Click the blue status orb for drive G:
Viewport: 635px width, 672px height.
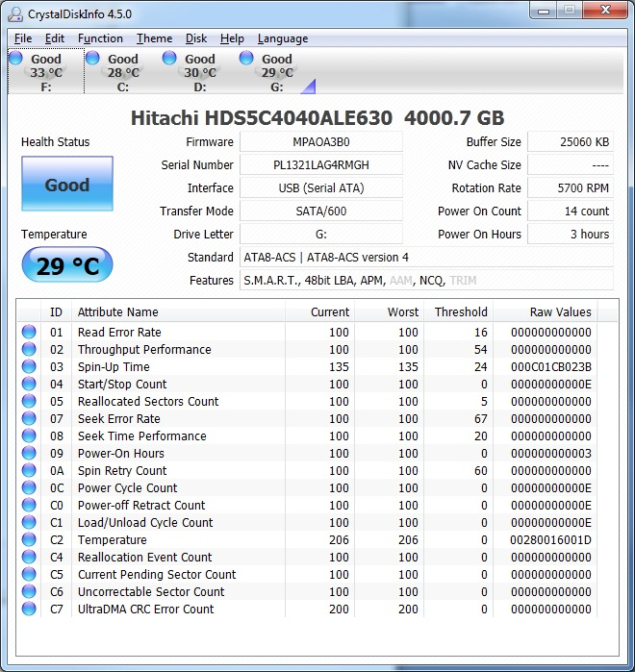pos(246,58)
